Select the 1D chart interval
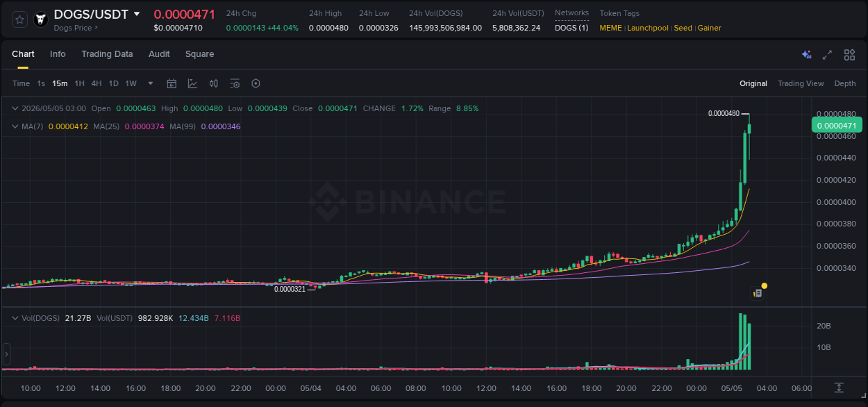Image resolution: width=868 pixels, height=407 pixels. point(113,83)
